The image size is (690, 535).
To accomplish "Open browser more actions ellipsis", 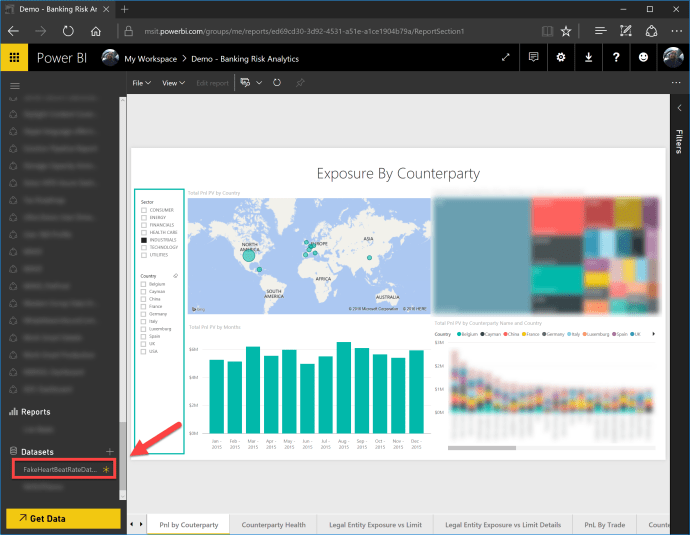I will pos(677,31).
